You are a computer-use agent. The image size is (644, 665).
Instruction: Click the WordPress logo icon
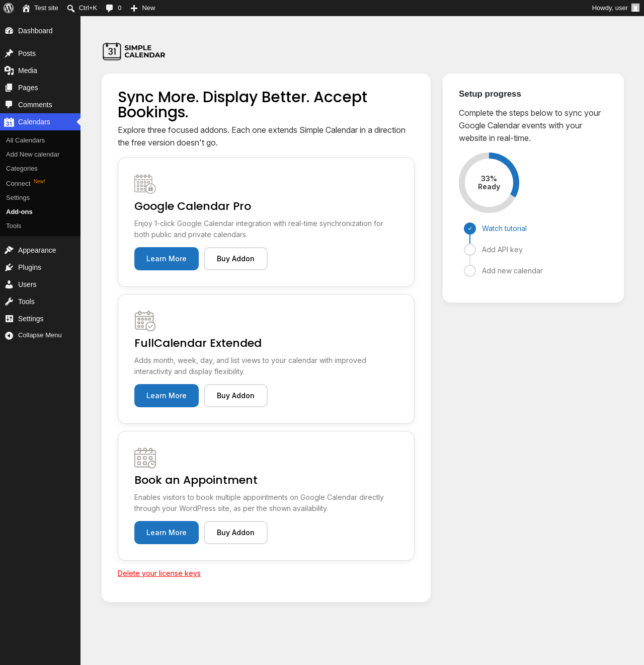[x=9, y=8]
